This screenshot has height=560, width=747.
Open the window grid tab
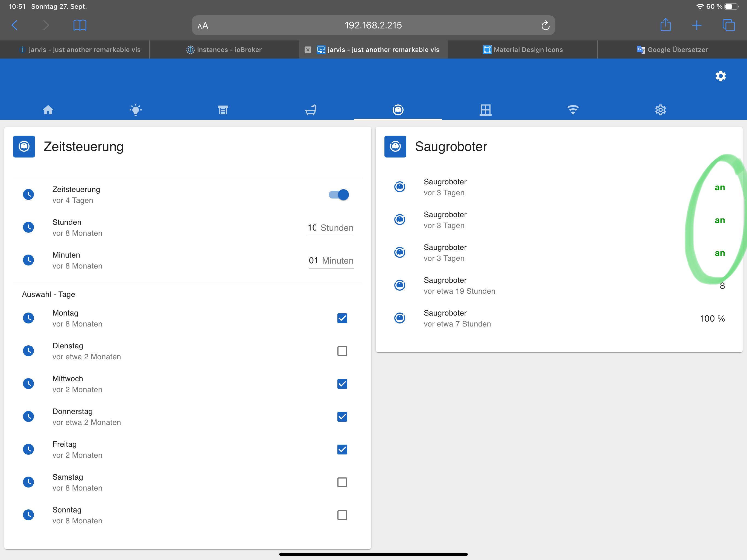point(485,110)
